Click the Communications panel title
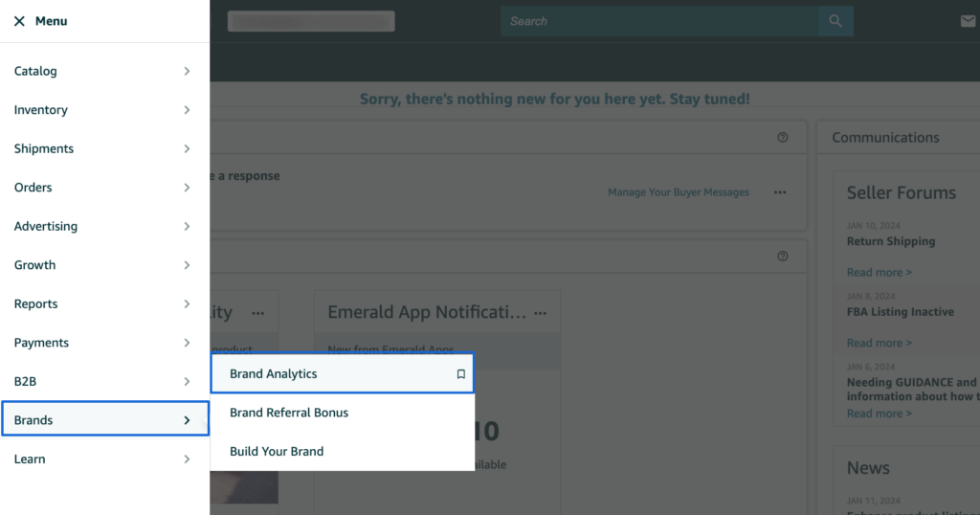This screenshot has height=515, width=980. 885,138
